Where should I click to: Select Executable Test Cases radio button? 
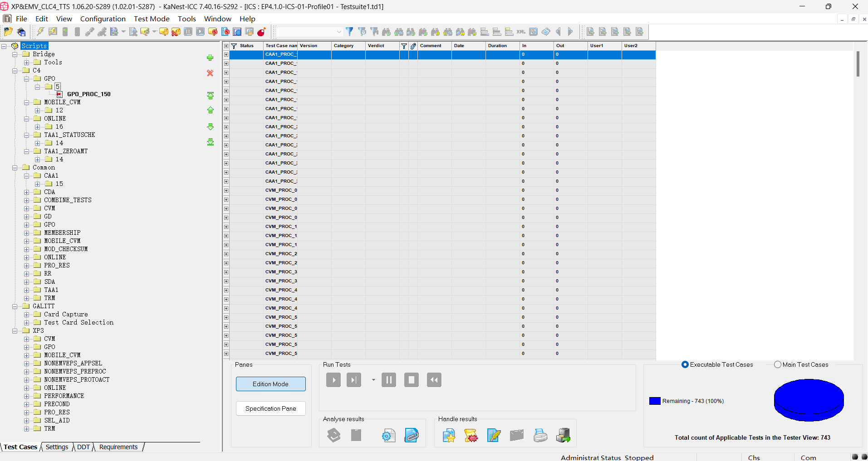(x=685, y=364)
